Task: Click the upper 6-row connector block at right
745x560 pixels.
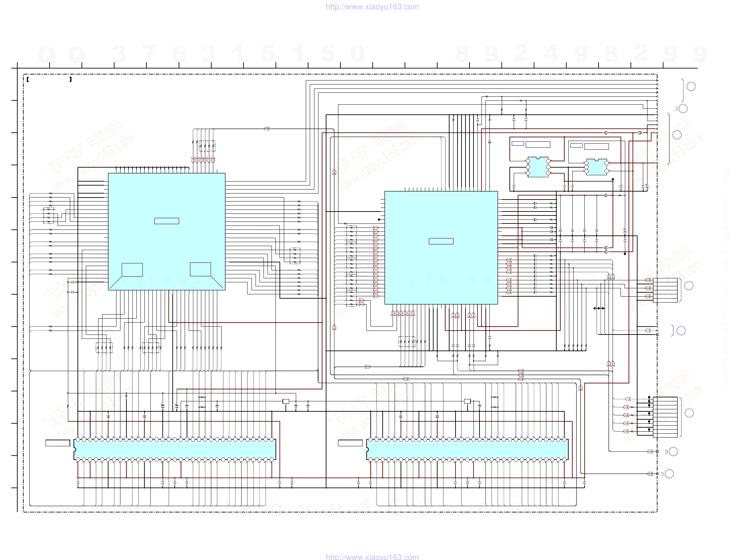Action: [665, 290]
